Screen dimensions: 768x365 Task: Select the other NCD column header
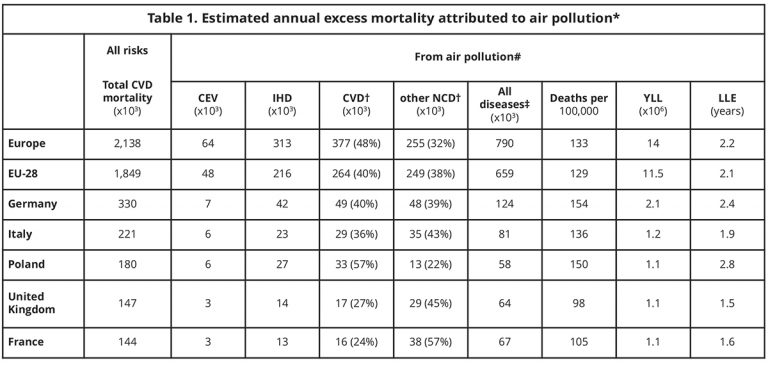[x=431, y=104]
